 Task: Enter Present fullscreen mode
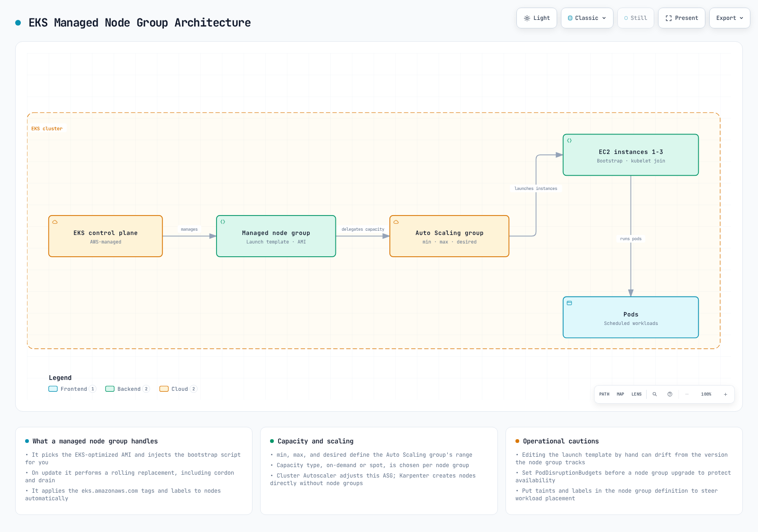(682, 18)
